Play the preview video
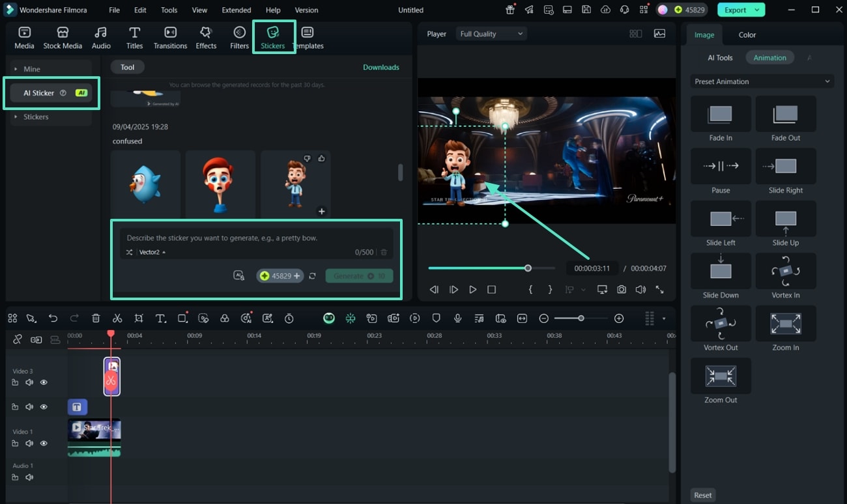The width and height of the screenshot is (847, 504). point(473,289)
